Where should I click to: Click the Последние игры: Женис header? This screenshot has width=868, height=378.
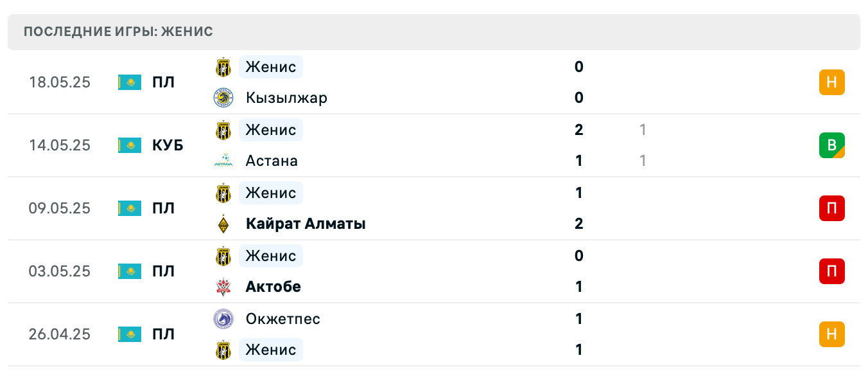[x=118, y=32]
